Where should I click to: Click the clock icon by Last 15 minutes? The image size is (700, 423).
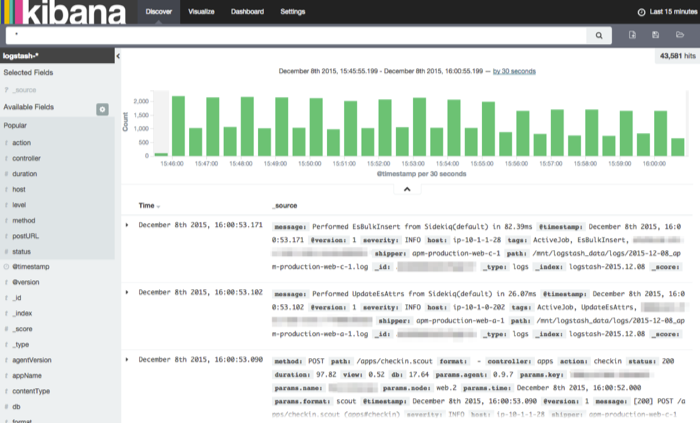641,12
